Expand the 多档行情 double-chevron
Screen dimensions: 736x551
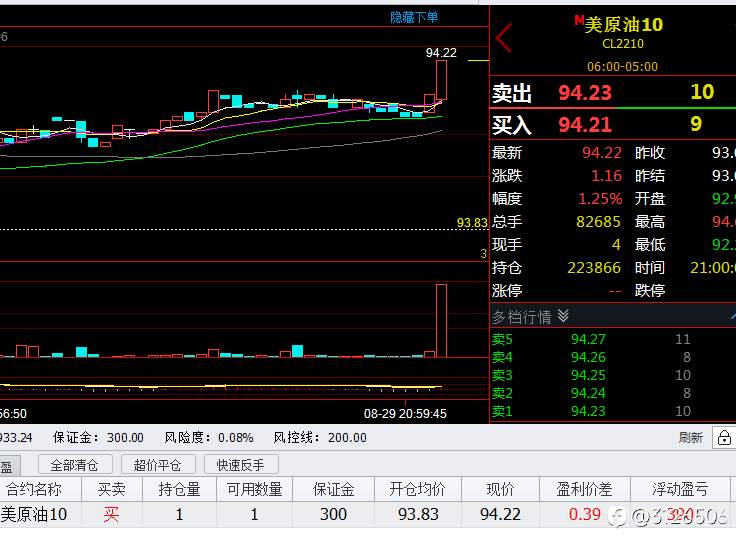[x=563, y=316]
